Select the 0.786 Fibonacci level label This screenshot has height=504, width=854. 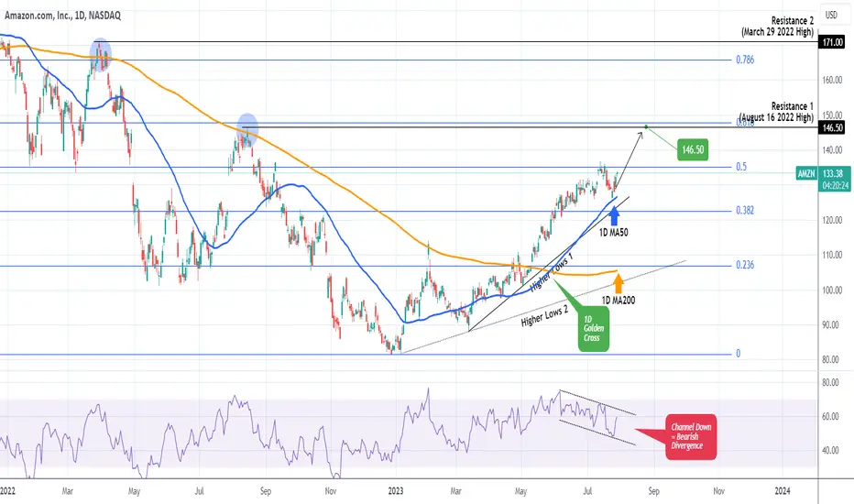tap(745, 60)
